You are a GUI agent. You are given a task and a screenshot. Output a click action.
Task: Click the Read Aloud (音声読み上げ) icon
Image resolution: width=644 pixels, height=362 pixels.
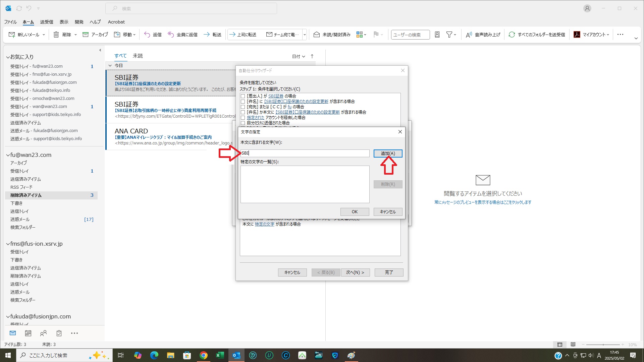coord(469,35)
